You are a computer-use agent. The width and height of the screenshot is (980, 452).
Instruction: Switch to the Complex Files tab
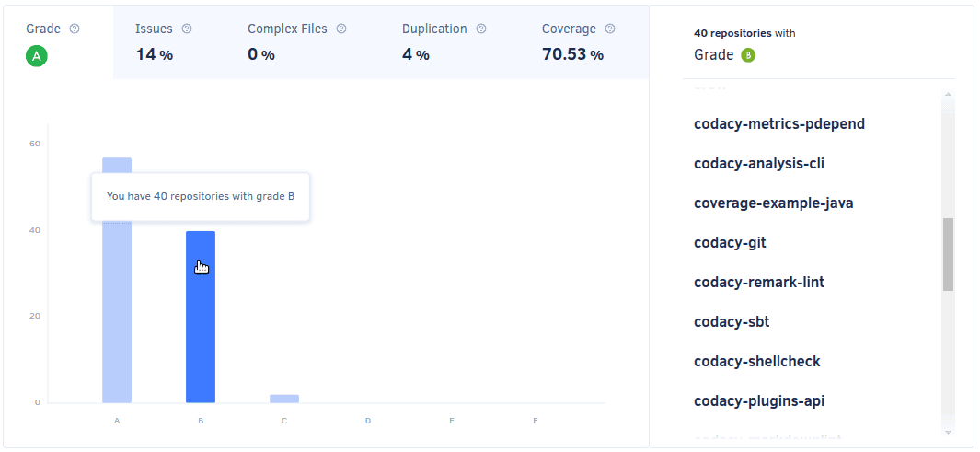297,42
